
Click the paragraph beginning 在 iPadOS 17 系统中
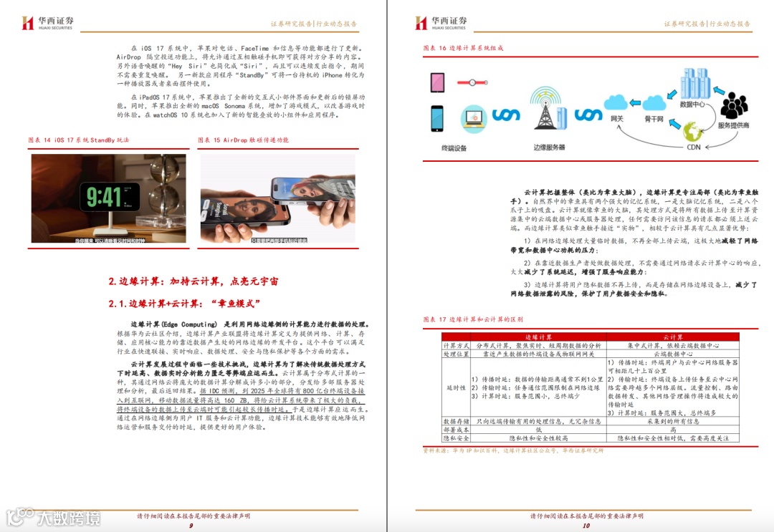click(x=240, y=106)
